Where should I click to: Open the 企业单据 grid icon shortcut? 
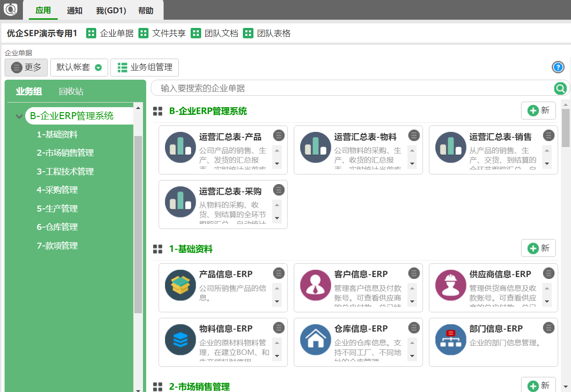click(x=91, y=33)
